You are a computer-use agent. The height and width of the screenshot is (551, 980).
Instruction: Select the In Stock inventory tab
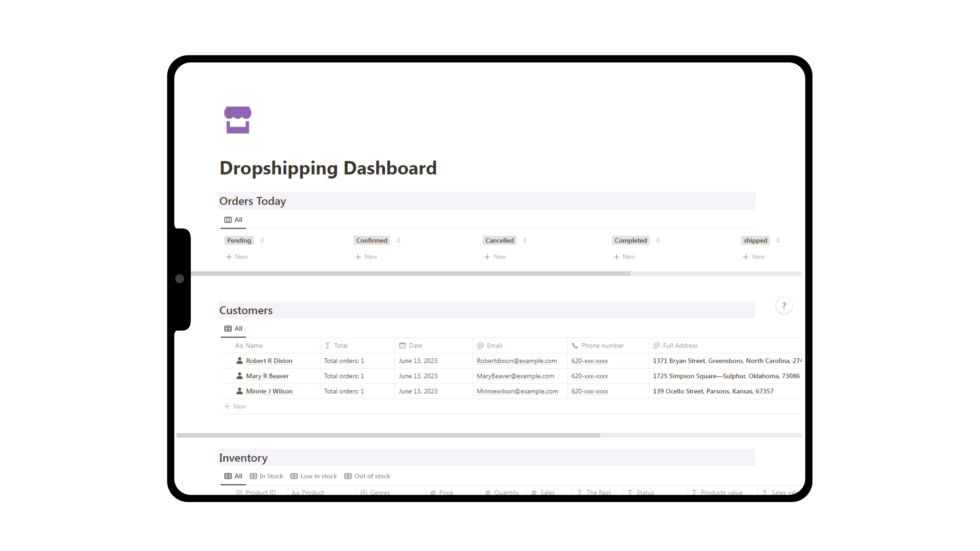pyautogui.click(x=266, y=476)
